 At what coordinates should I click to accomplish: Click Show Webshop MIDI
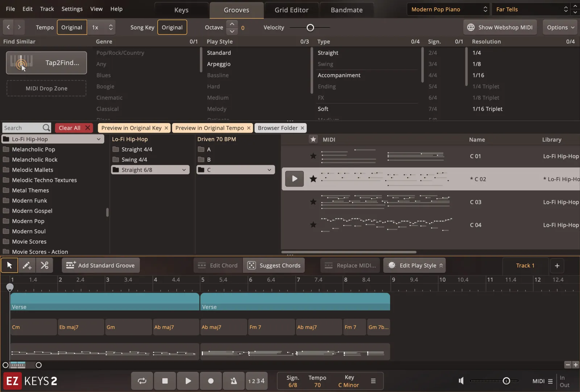coord(500,27)
